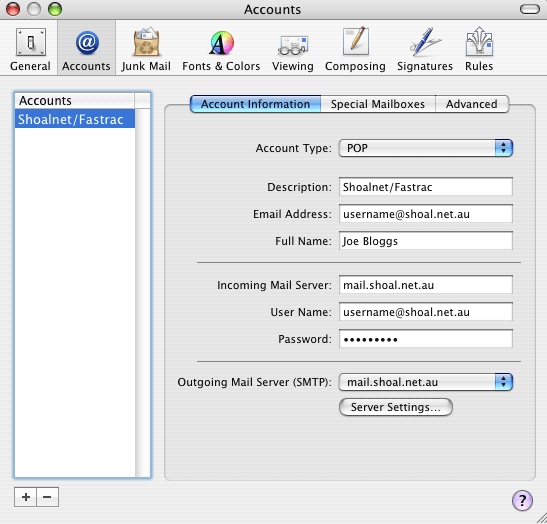Screen dimensions: 547x524
Task: Select the Accounts toolbar icon
Action: (x=86, y=49)
